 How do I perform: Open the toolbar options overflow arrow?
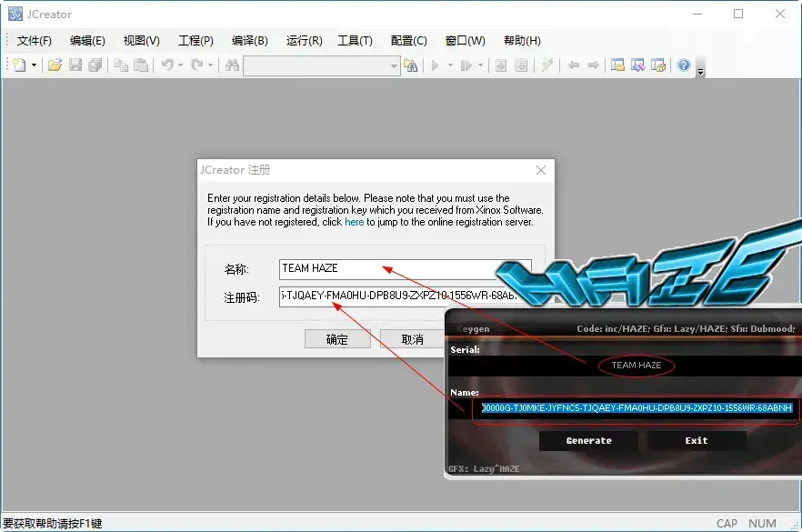(701, 72)
